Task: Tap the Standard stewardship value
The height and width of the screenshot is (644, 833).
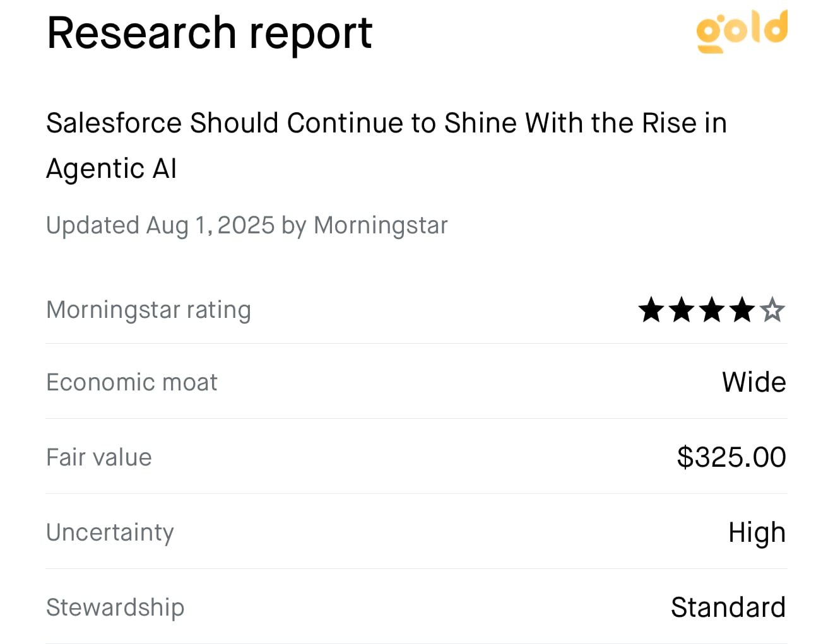Action: [728, 607]
